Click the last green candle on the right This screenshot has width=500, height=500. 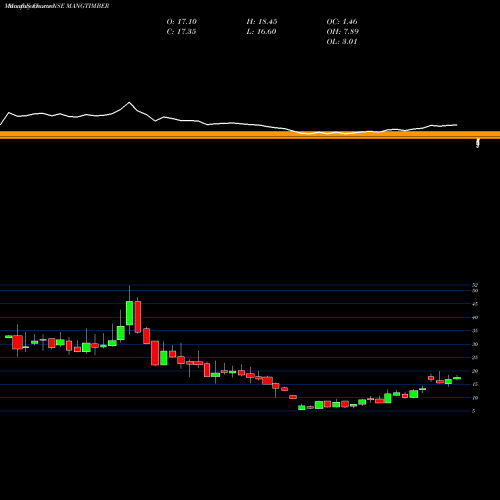pos(457,378)
